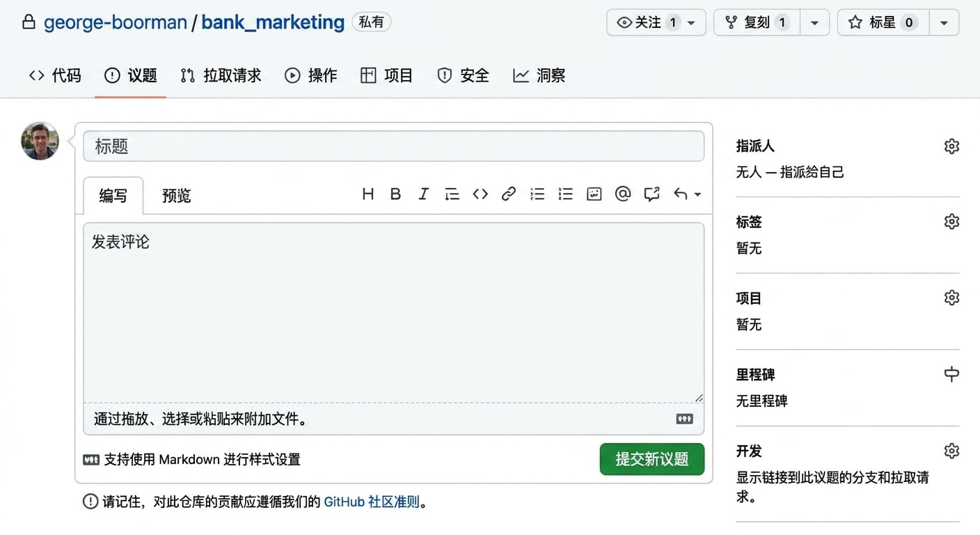This screenshot has width=980, height=535.
Task: Click the 项目 sidebar heading
Action: tap(749, 298)
